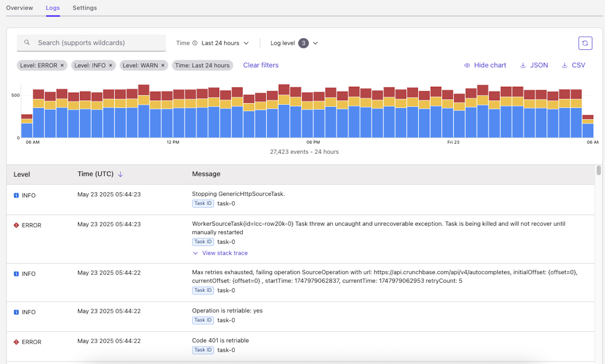Click the log table vertical scrollbar
The height and width of the screenshot is (364, 605).
tap(598, 171)
